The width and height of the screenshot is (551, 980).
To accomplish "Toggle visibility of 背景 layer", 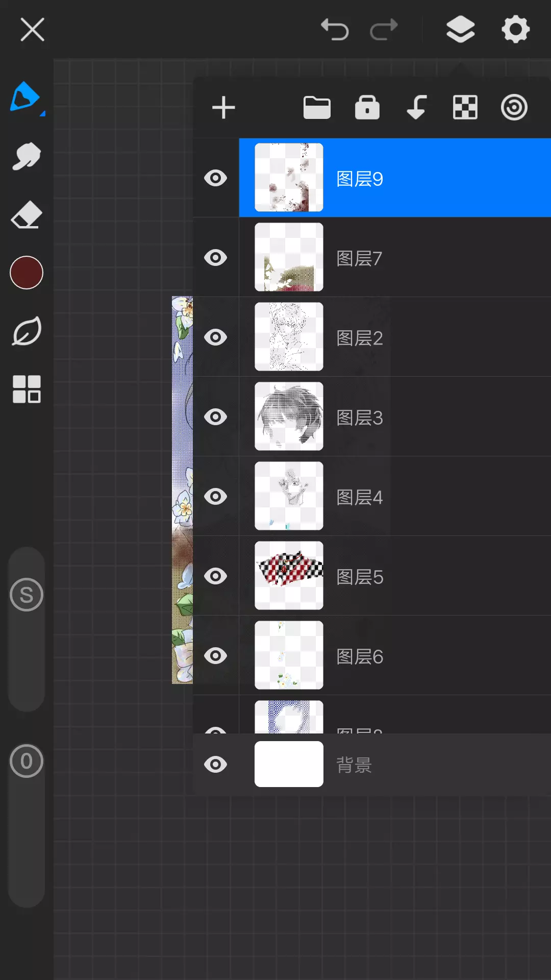I will [x=216, y=765].
